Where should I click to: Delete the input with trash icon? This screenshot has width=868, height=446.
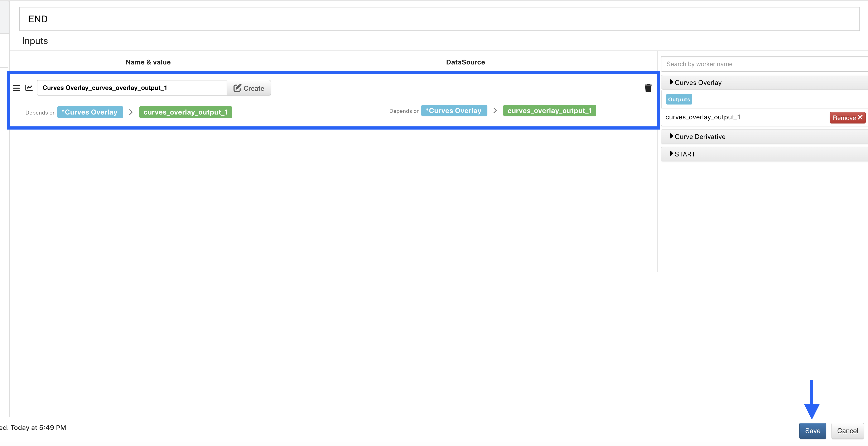(648, 88)
